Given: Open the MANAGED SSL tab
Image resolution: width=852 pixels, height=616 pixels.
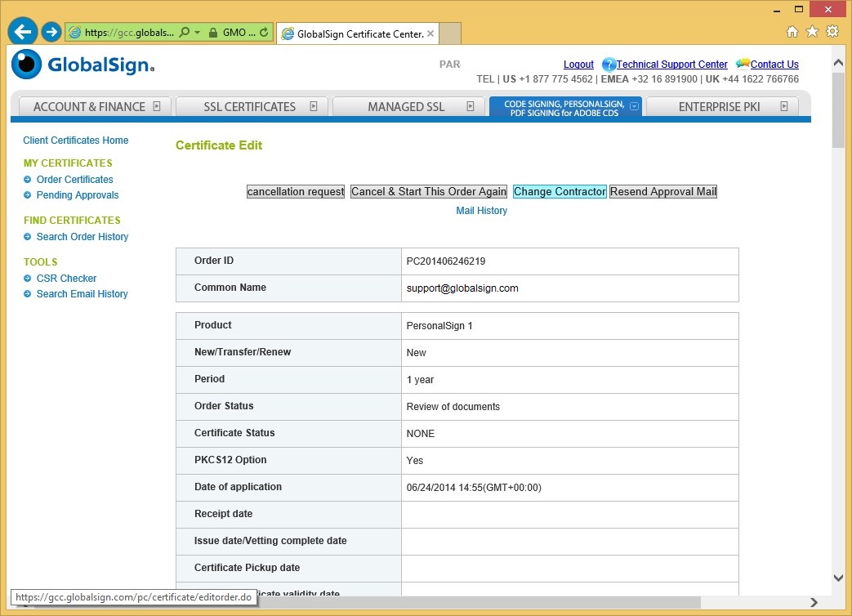Looking at the screenshot, I should tap(408, 106).
